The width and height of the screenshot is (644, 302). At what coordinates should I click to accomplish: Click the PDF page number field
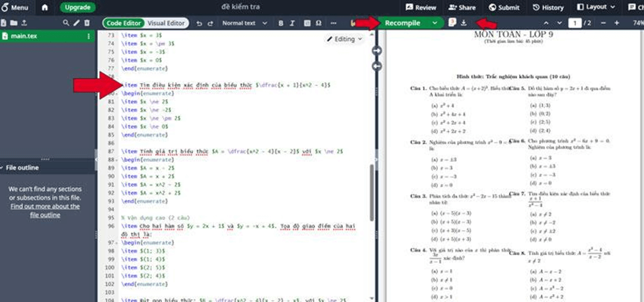click(576, 23)
